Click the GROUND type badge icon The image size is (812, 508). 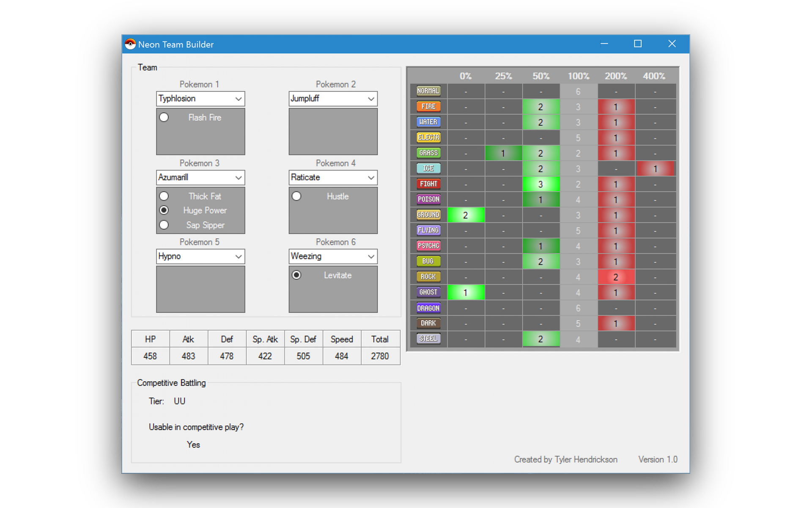(428, 215)
